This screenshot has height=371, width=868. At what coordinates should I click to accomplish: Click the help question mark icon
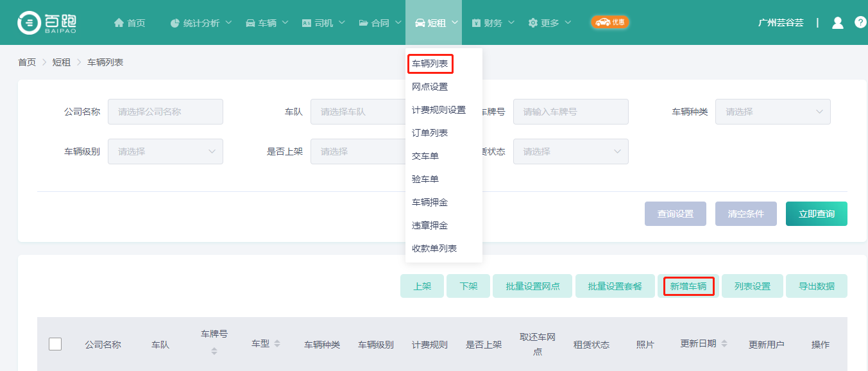pos(860,22)
